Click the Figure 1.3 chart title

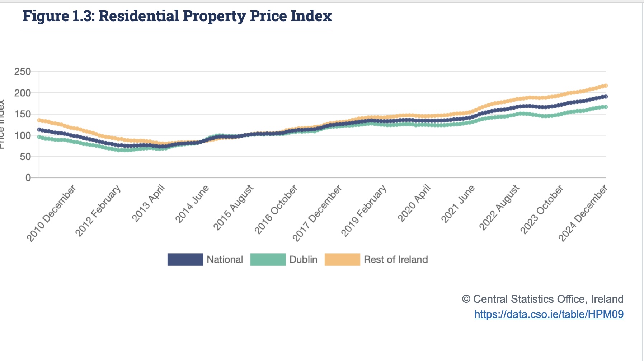coord(177,16)
